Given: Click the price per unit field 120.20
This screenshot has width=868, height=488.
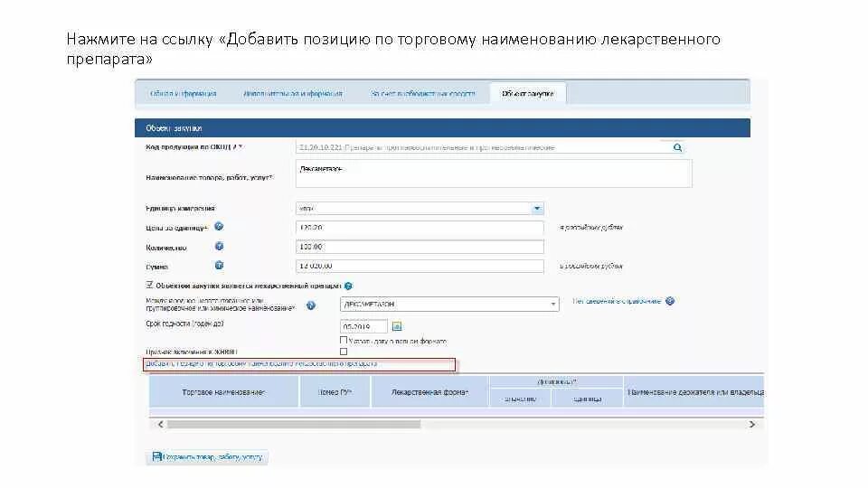Looking at the screenshot, I should pyautogui.click(x=420, y=228).
